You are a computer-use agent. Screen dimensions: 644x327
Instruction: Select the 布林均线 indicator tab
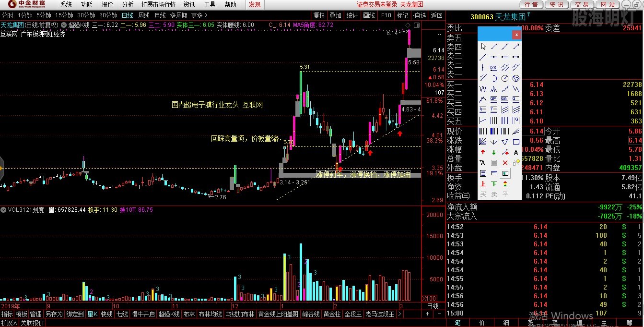pos(211,314)
